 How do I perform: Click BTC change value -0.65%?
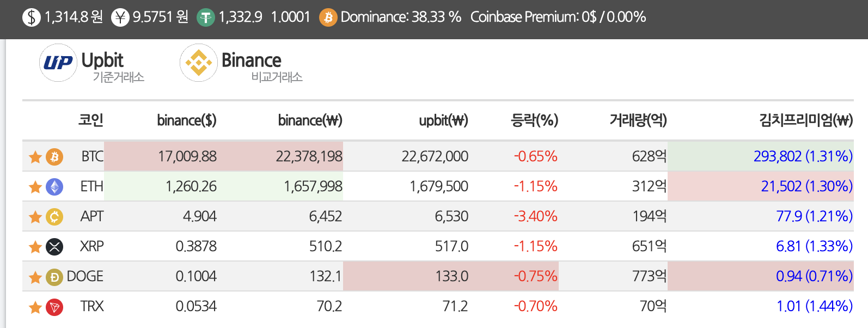pyautogui.click(x=536, y=156)
